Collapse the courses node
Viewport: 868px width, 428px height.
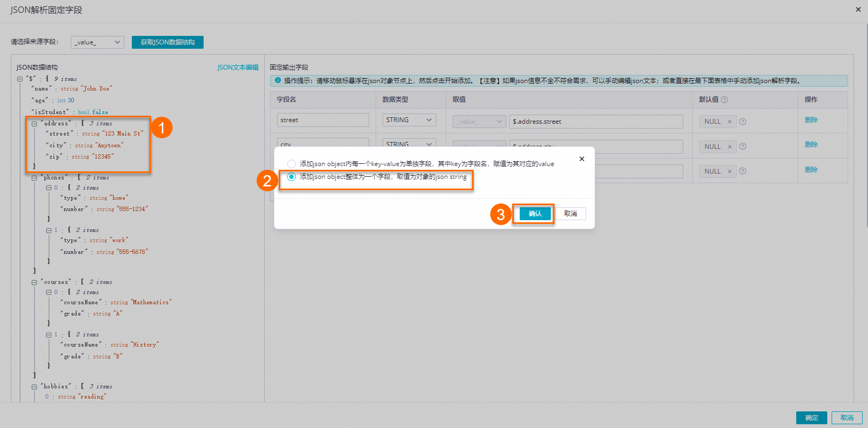pos(34,282)
